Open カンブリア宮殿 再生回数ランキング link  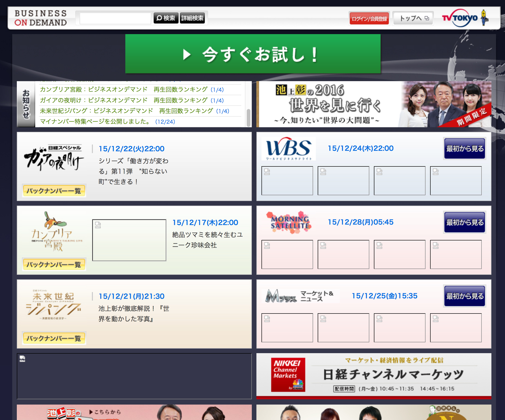pos(124,89)
